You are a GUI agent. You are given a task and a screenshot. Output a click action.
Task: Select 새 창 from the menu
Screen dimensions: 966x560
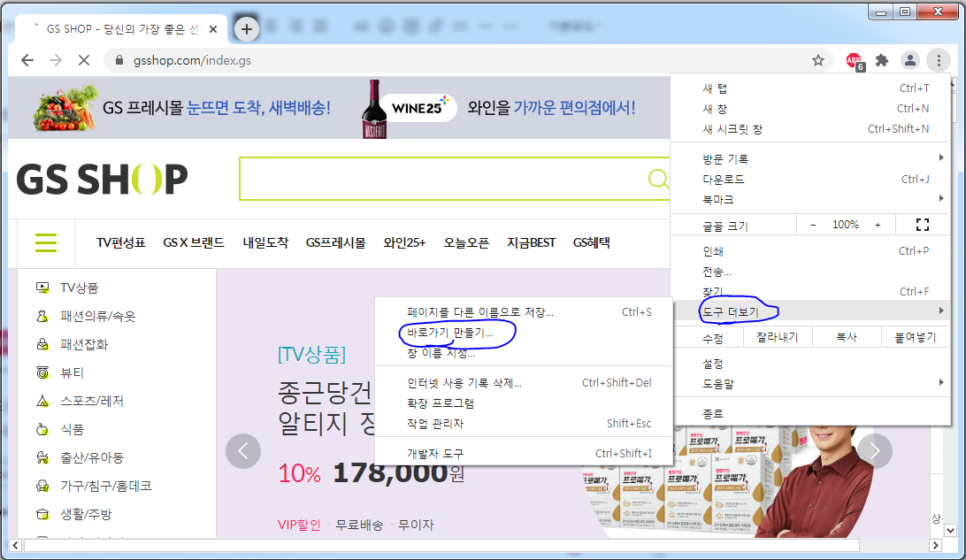[811, 109]
